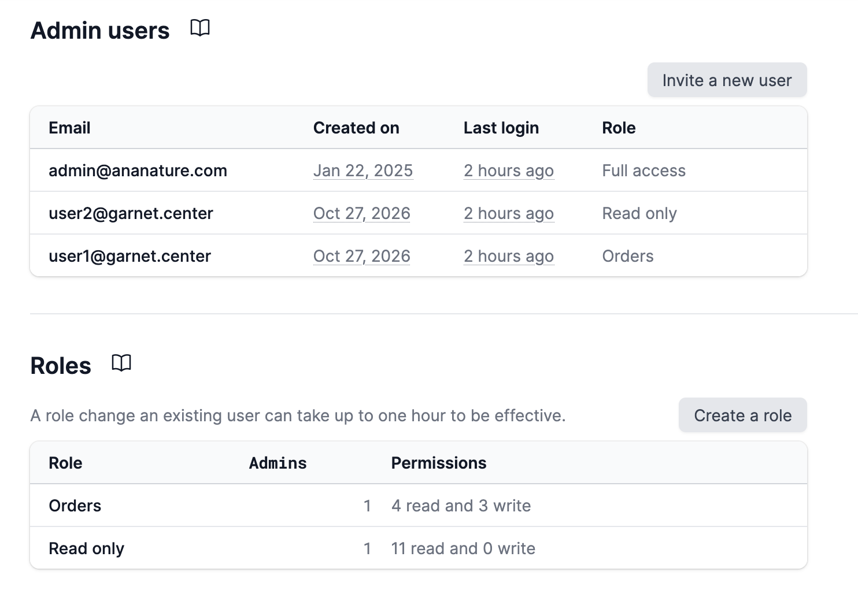This screenshot has width=858, height=616.
Task: Click the Permissions column header
Action: click(x=439, y=463)
